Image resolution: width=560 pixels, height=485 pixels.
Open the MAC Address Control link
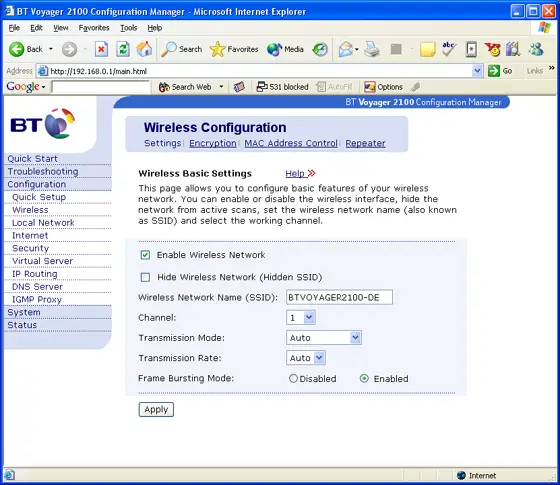[291, 143]
